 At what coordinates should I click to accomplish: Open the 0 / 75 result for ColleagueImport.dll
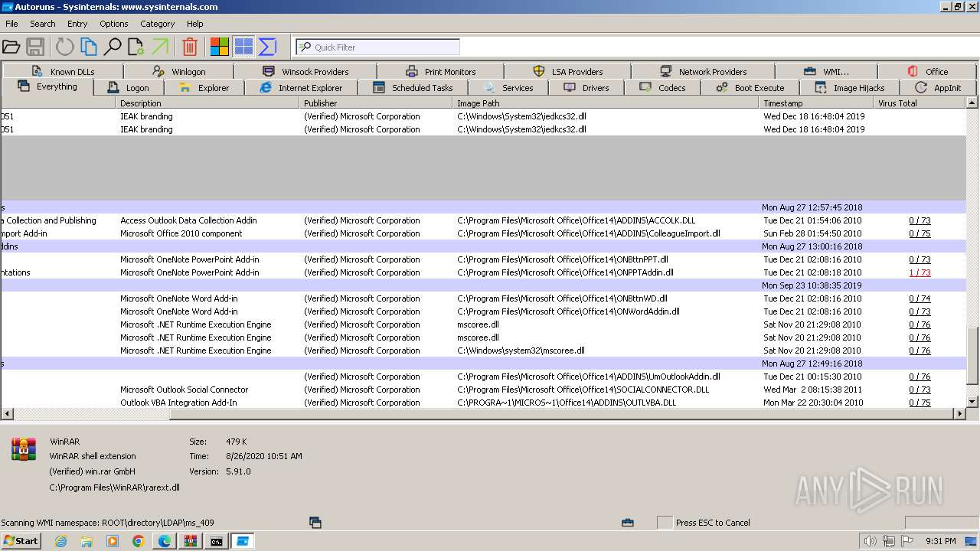920,233
